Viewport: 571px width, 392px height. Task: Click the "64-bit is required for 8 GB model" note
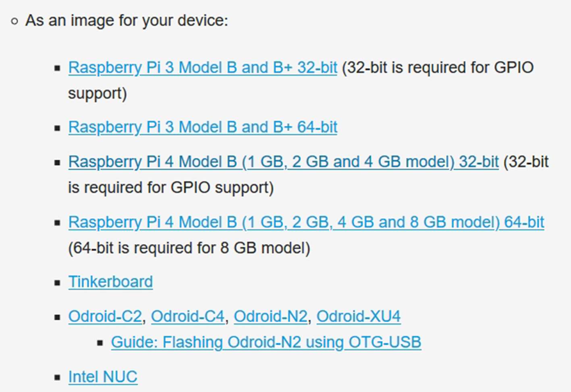pos(189,248)
